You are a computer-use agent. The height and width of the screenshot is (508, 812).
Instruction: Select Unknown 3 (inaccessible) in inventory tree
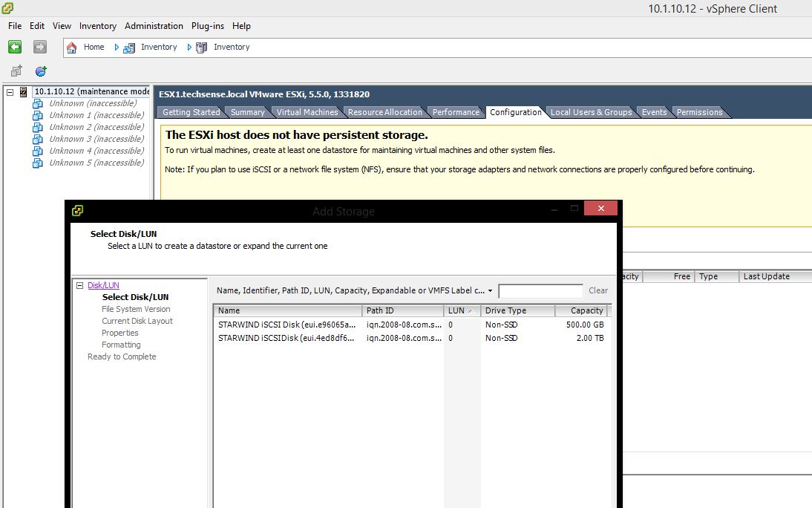click(x=96, y=140)
